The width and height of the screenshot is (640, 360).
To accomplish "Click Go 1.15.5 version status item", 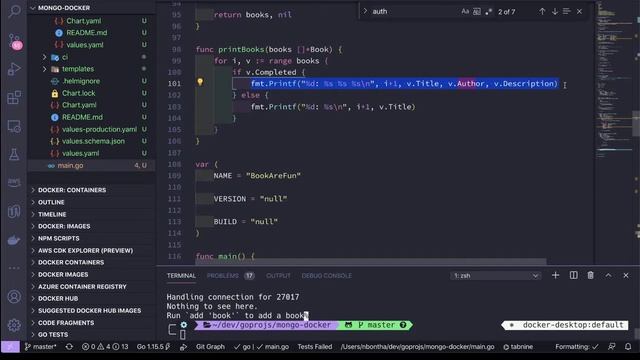I will pos(153,347).
